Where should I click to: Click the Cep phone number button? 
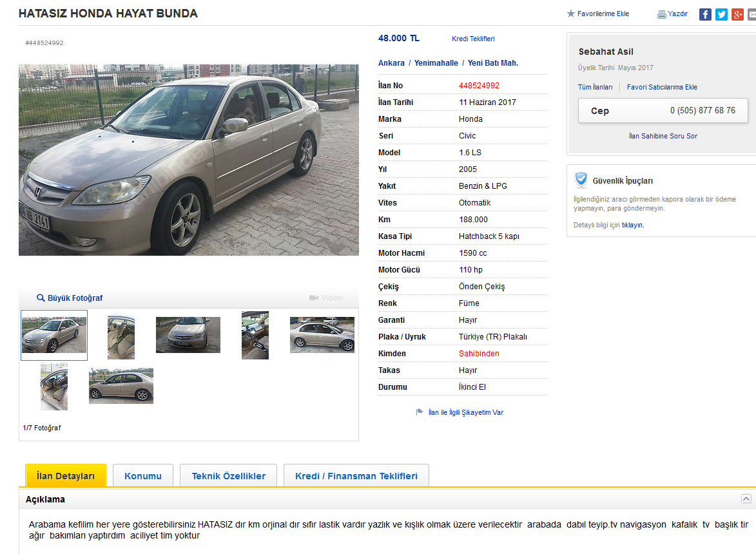pyautogui.click(x=663, y=111)
